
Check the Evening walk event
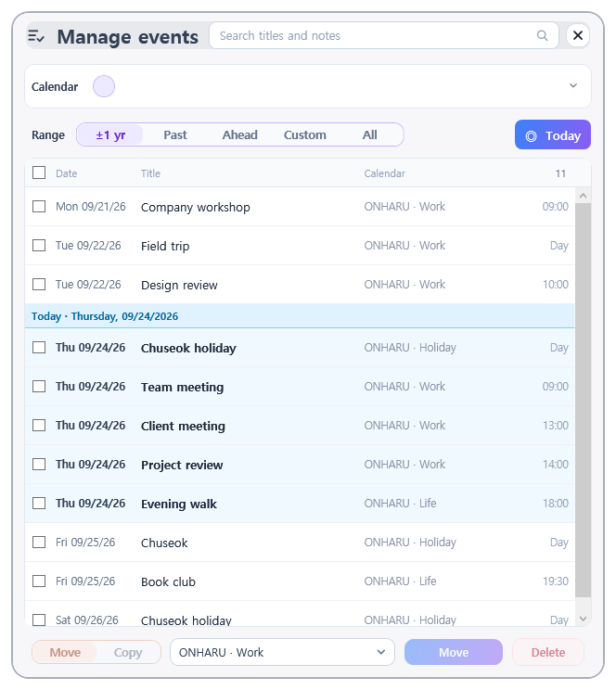tap(39, 503)
